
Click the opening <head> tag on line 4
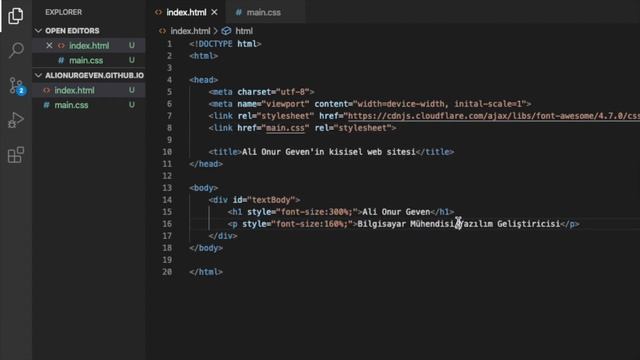(203, 80)
